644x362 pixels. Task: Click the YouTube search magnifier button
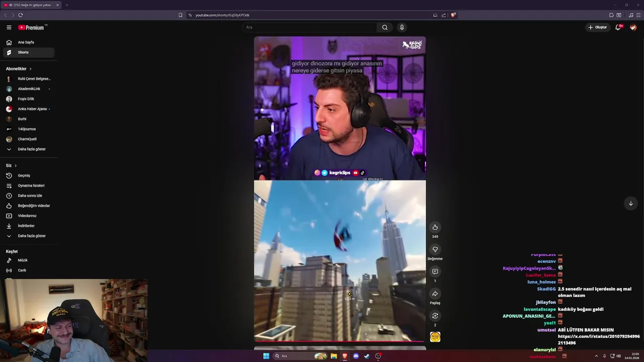385,27
